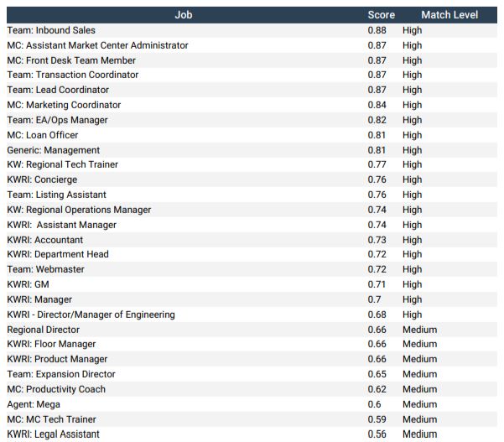504x442 pixels.
Task: Select KWRI: Concierge row
Action: tap(252, 179)
